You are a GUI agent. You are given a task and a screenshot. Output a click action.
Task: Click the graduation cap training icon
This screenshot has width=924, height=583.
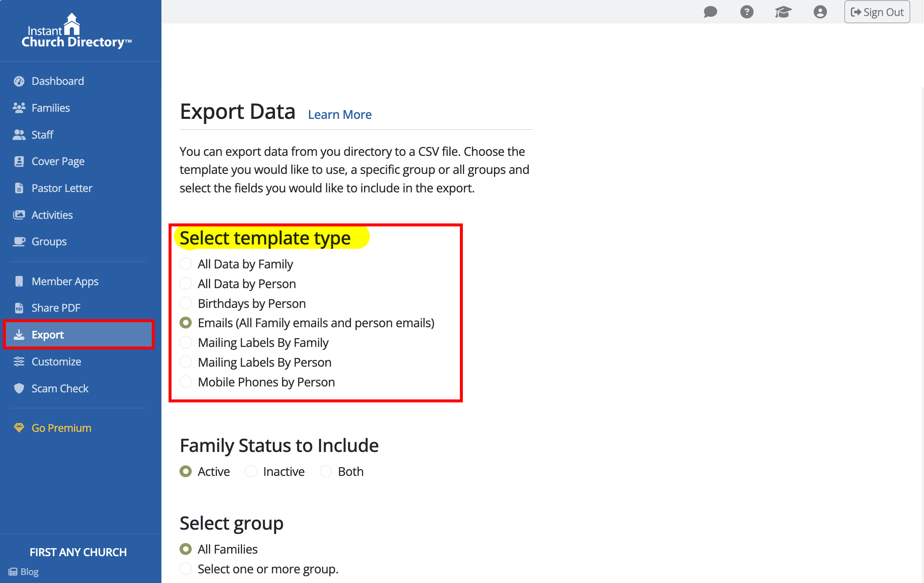click(783, 12)
